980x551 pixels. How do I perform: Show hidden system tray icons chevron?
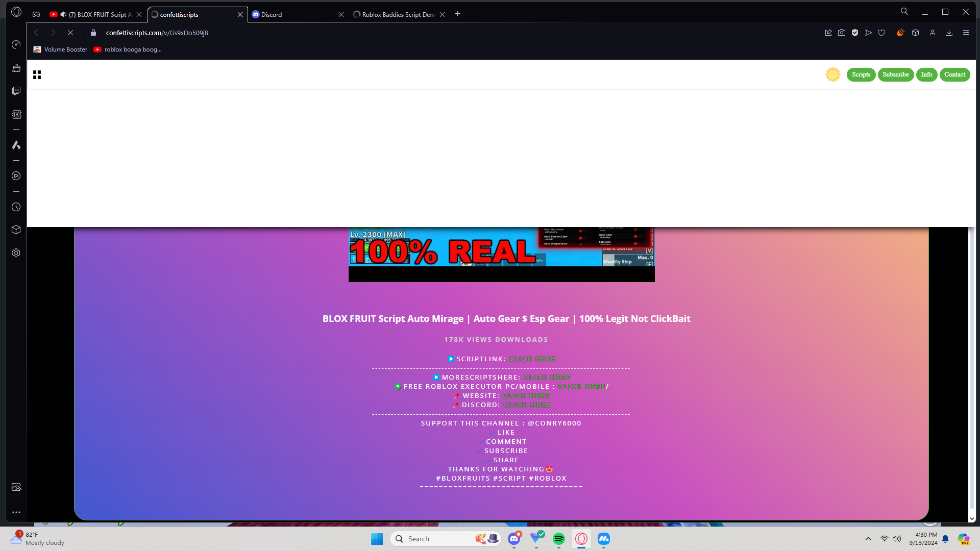pos(868,539)
